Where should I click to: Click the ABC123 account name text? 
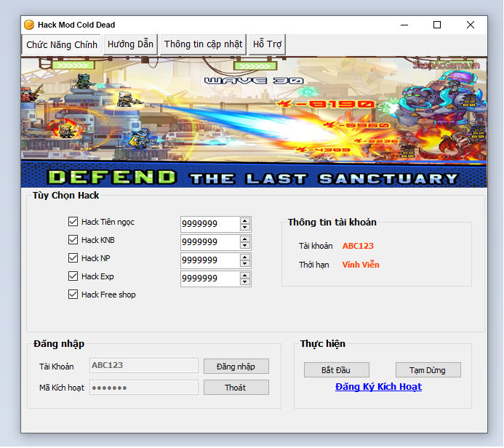tap(358, 246)
